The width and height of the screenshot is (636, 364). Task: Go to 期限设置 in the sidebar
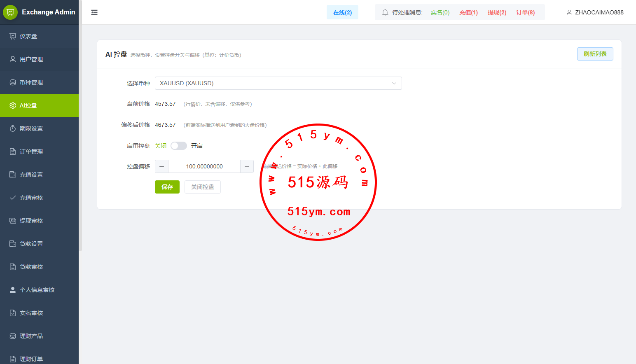point(31,128)
